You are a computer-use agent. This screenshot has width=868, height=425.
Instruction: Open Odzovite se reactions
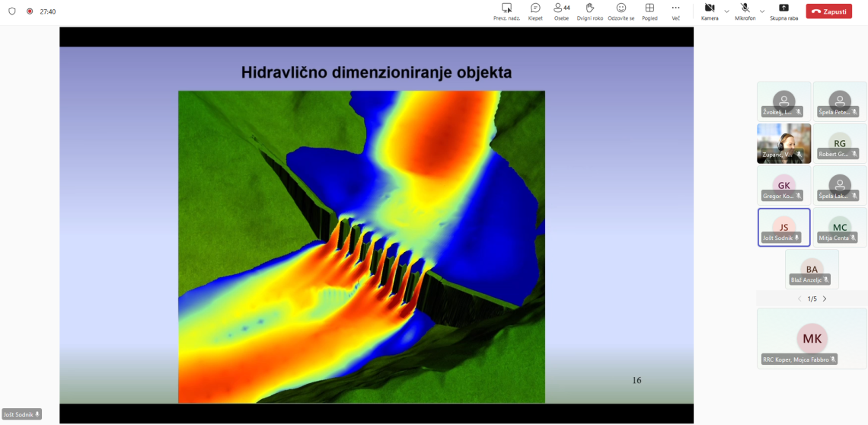pyautogui.click(x=621, y=8)
